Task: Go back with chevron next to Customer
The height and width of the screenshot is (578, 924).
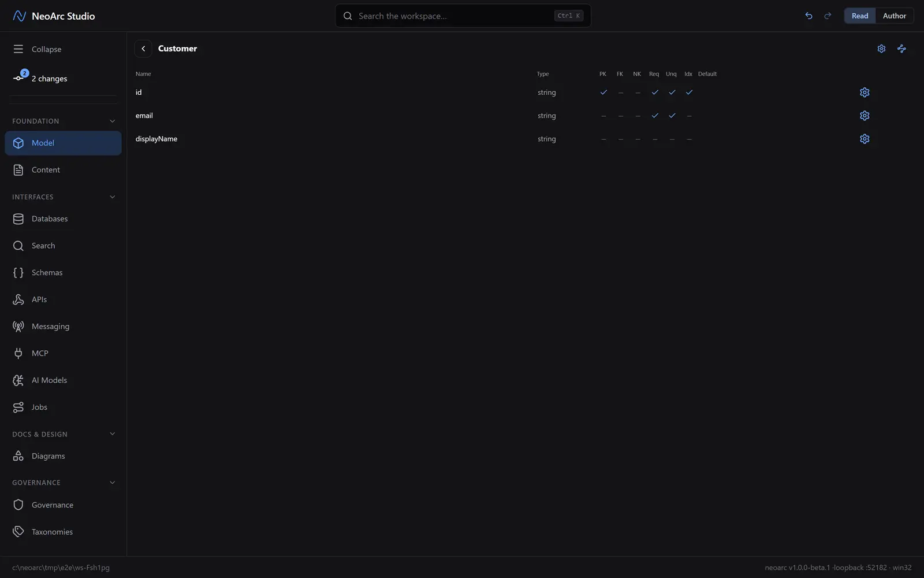Action: click(143, 49)
